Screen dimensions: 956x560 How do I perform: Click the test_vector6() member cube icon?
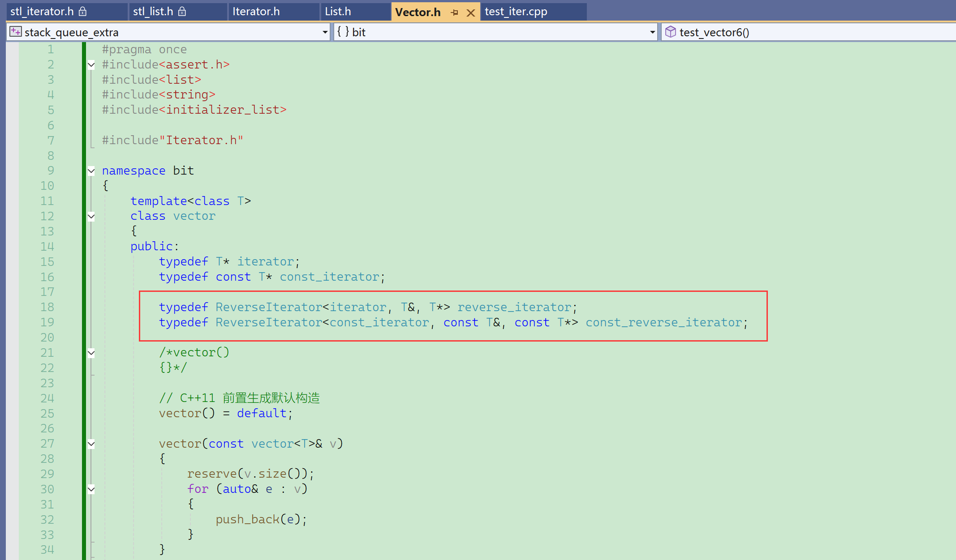click(x=670, y=32)
